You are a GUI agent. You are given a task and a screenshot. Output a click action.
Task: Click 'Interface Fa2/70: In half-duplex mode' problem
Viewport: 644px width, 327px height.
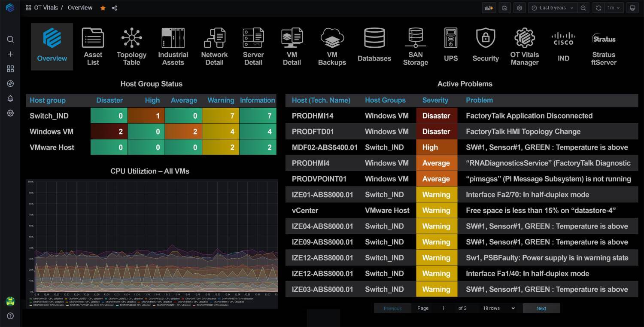[527, 195]
